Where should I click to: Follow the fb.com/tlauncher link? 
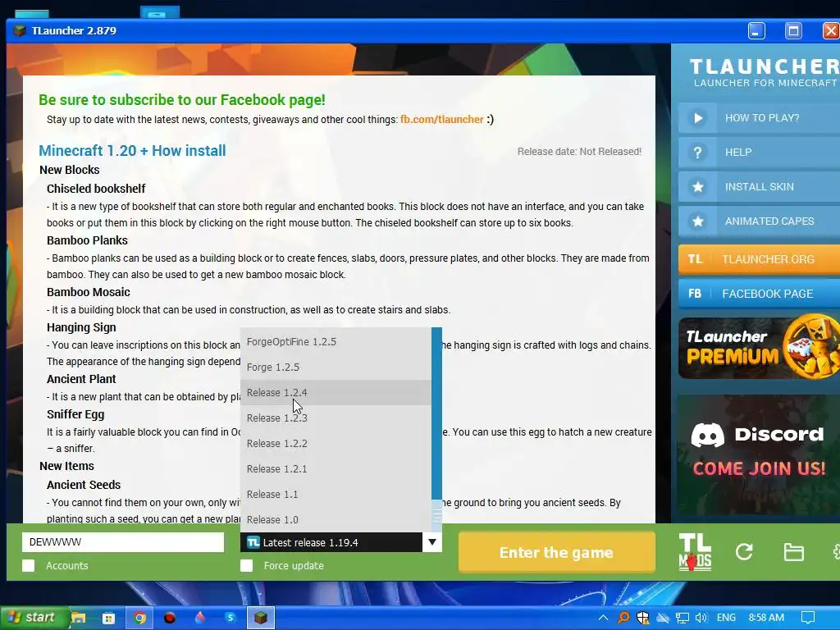tap(441, 120)
